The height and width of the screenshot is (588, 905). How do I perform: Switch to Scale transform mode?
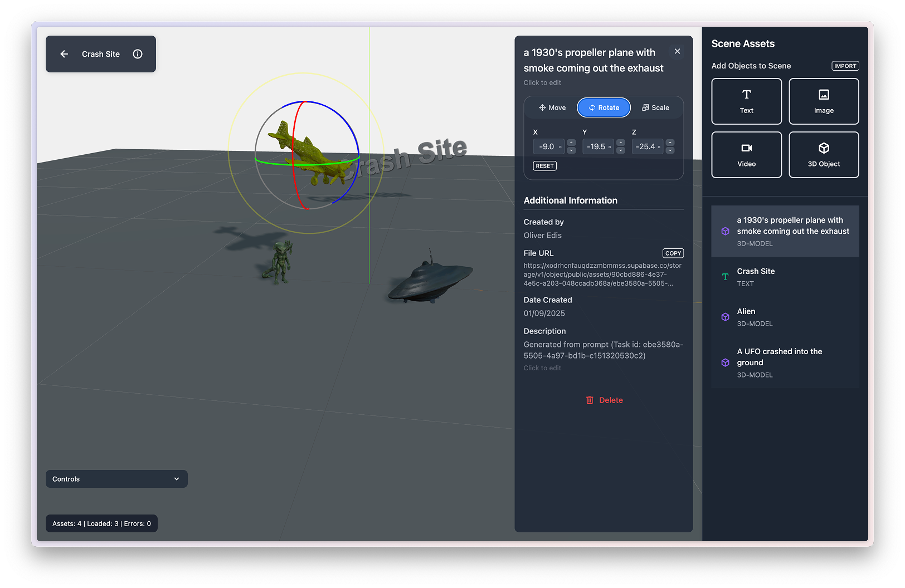click(x=655, y=107)
